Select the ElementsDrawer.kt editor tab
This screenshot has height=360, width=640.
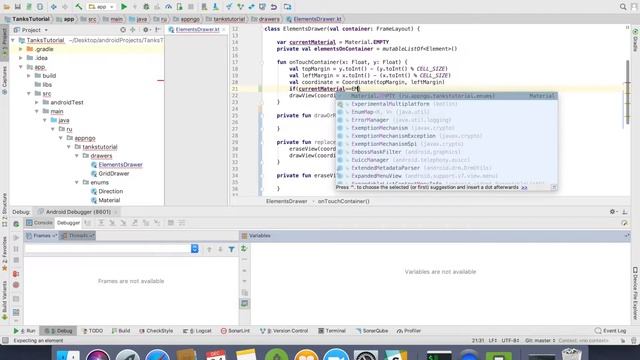click(197, 29)
